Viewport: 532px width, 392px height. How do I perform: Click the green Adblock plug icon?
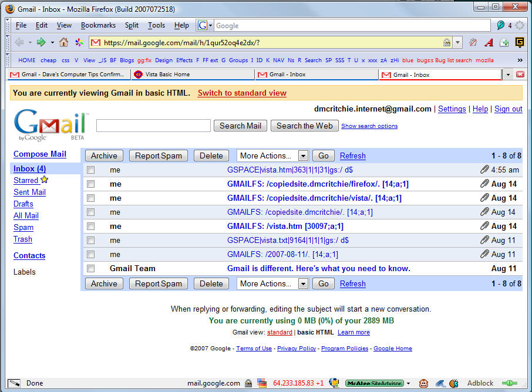coord(509,383)
